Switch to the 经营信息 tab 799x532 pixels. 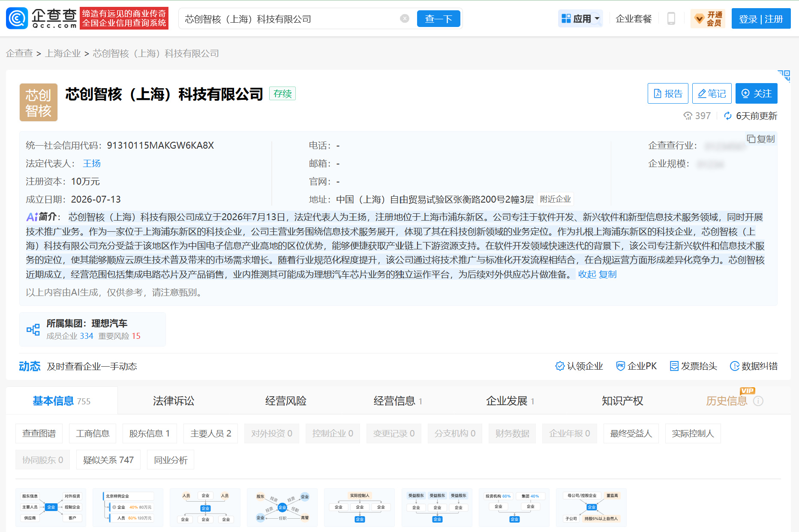(398, 400)
